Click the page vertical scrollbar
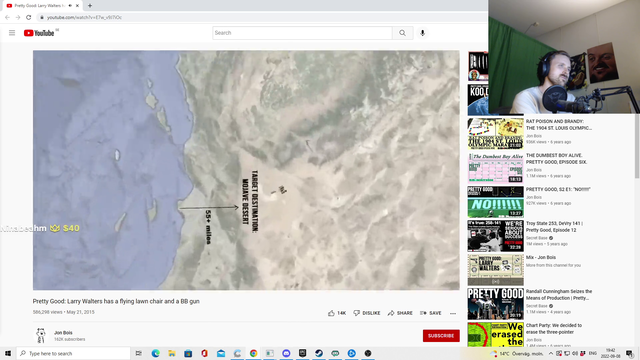 pos(637,147)
